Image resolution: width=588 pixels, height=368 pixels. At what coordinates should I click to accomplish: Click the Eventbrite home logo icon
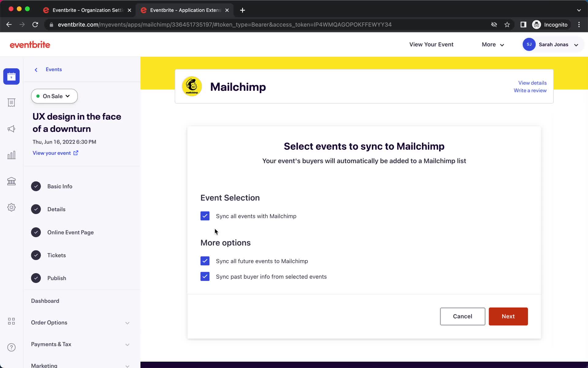tap(30, 44)
